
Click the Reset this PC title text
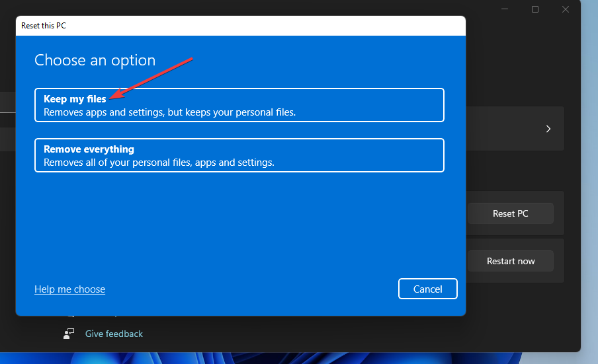(x=44, y=26)
